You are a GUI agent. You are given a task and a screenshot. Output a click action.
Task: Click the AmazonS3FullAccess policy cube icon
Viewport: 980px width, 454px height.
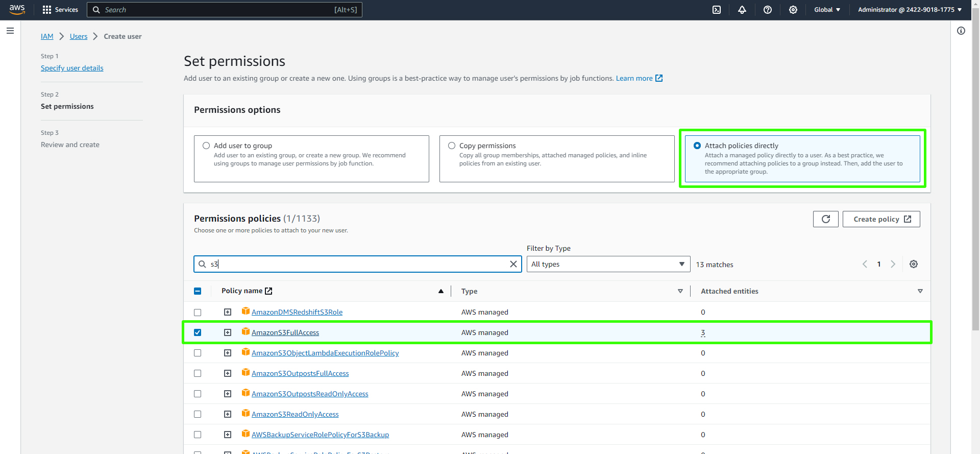tap(246, 332)
